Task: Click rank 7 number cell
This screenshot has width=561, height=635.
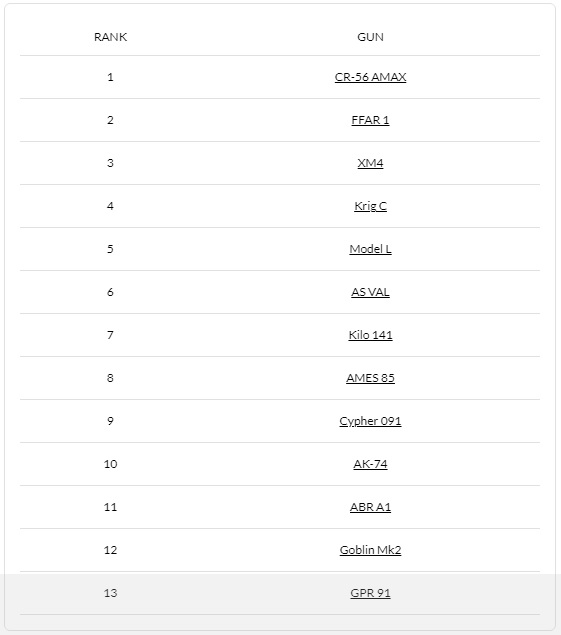Action: (110, 335)
